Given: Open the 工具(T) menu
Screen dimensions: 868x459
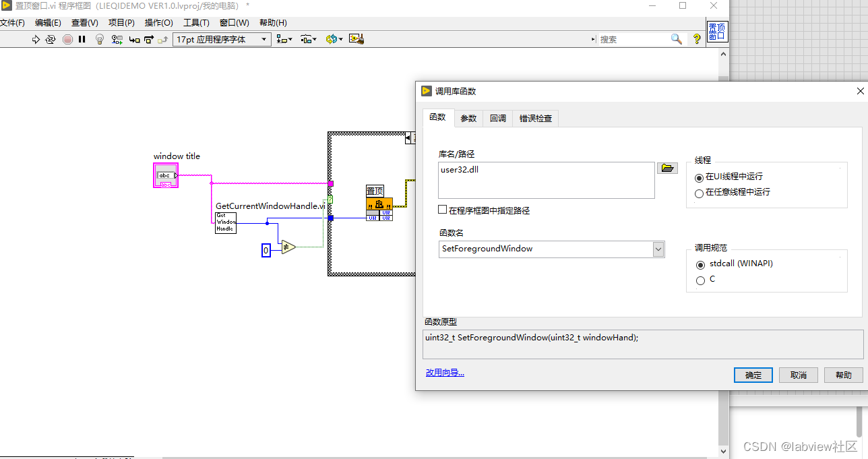Looking at the screenshot, I should (x=195, y=22).
